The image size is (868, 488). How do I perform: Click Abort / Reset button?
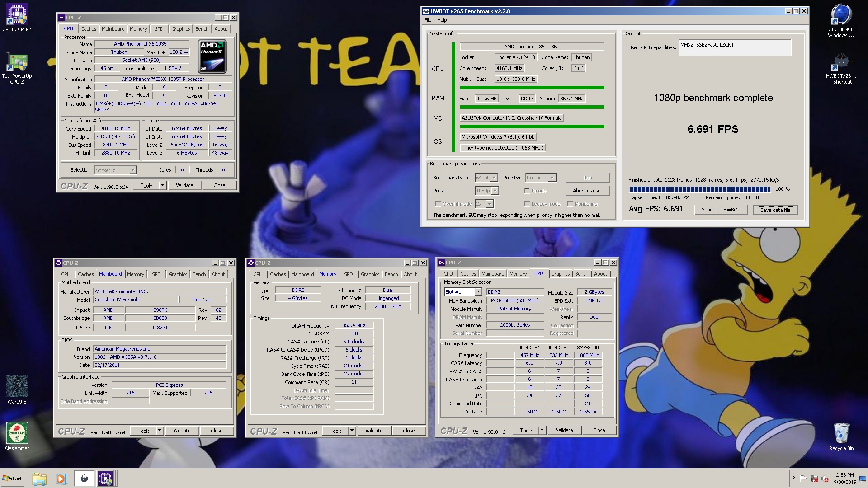588,191
